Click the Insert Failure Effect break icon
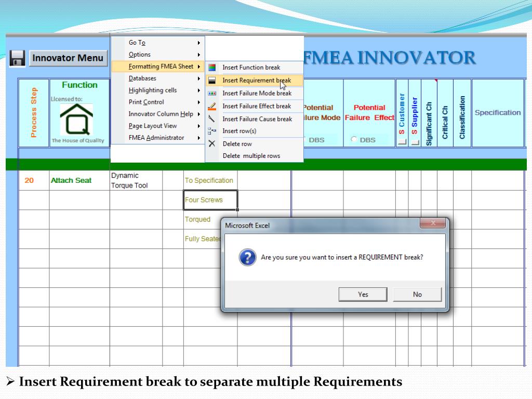This screenshot has width=532, height=399. [212, 106]
